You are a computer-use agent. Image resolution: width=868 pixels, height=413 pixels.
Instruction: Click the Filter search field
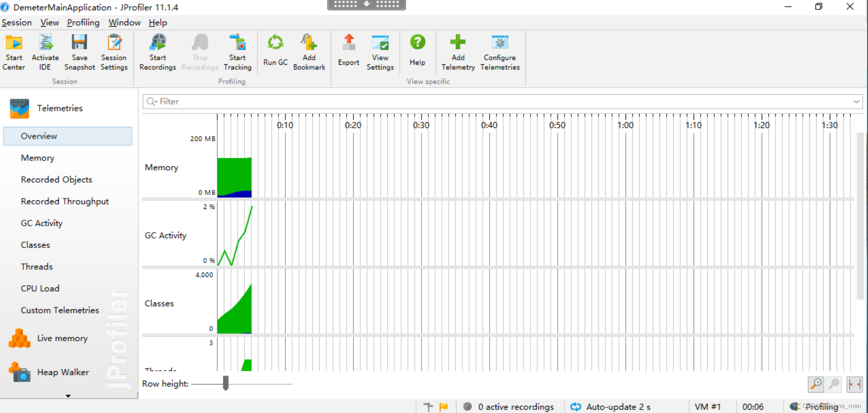(504, 102)
